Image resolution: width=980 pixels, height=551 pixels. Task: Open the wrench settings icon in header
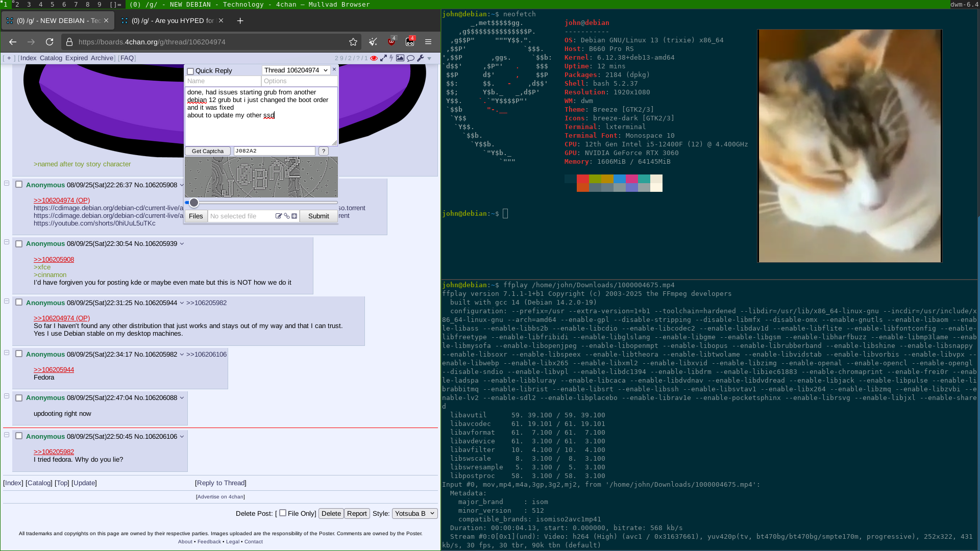421,58
